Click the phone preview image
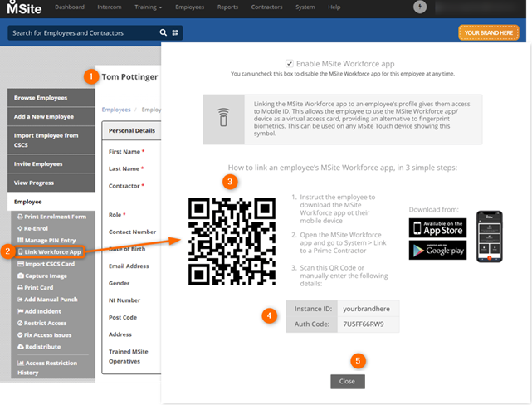 pyautogui.click(x=490, y=237)
